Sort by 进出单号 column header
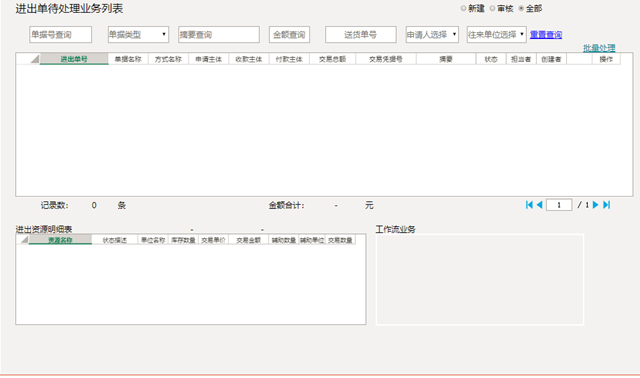The width and height of the screenshot is (640, 378). (x=74, y=59)
